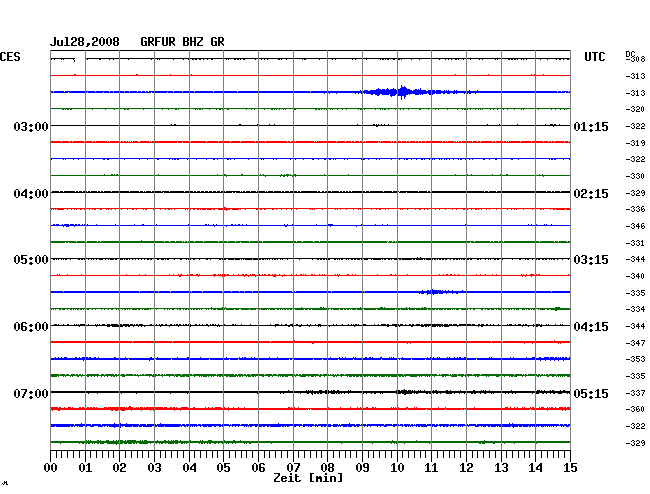Click the 05:15 UTC time label
650x494 pixels.
tap(591, 393)
